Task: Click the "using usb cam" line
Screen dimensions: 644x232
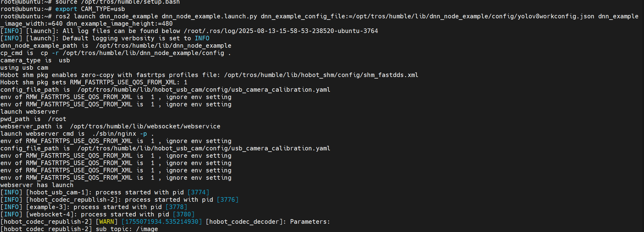Action: pyautogui.click(x=24, y=68)
